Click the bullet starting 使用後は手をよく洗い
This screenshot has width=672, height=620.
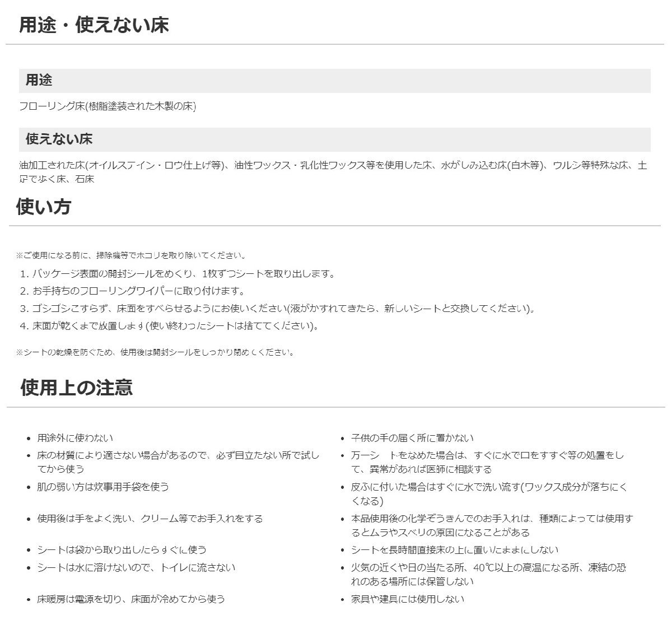tap(150, 519)
